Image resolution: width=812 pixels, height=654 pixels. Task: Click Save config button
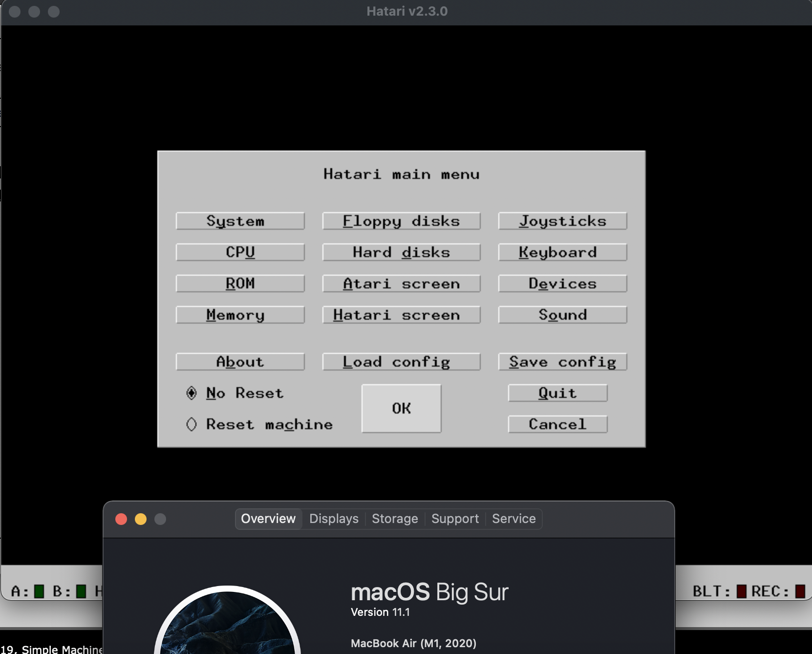[562, 362]
